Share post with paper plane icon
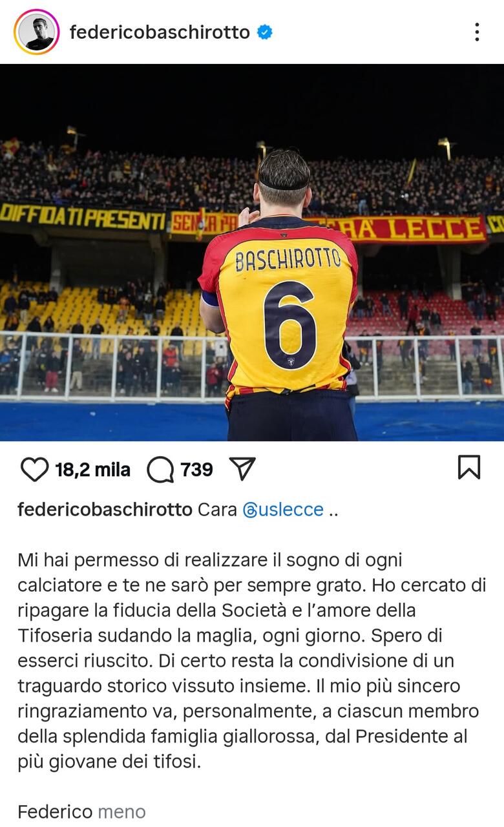The width and height of the screenshot is (504, 827). (x=242, y=468)
